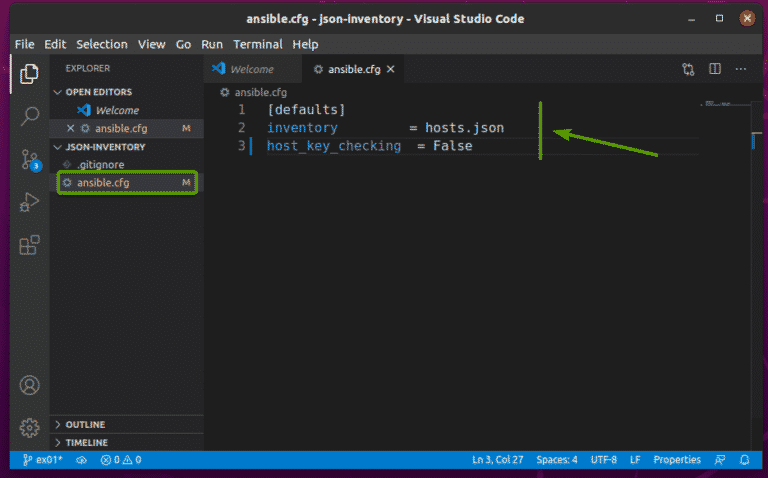The height and width of the screenshot is (478, 768).
Task: Open the Terminal menu
Action: click(257, 44)
